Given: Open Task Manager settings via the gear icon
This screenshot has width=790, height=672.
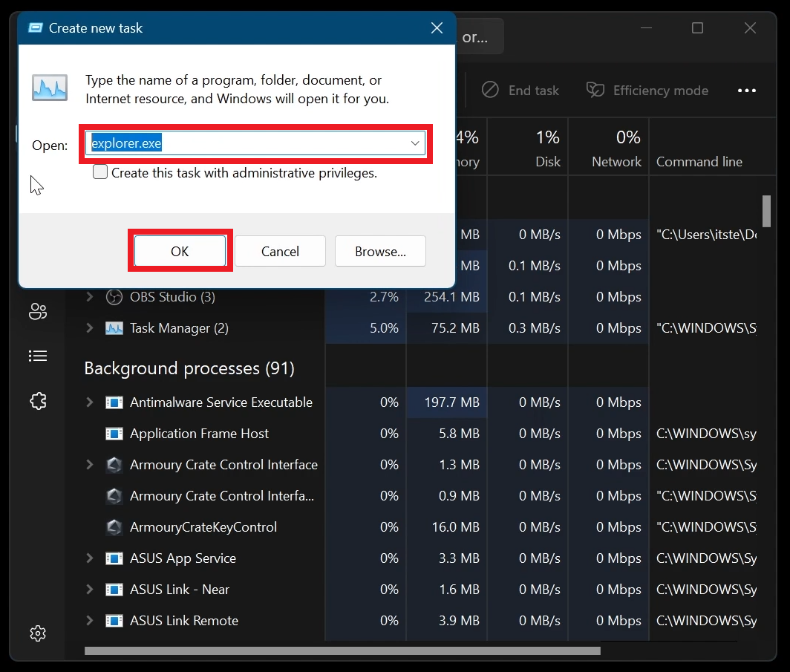Looking at the screenshot, I should (38, 633).
